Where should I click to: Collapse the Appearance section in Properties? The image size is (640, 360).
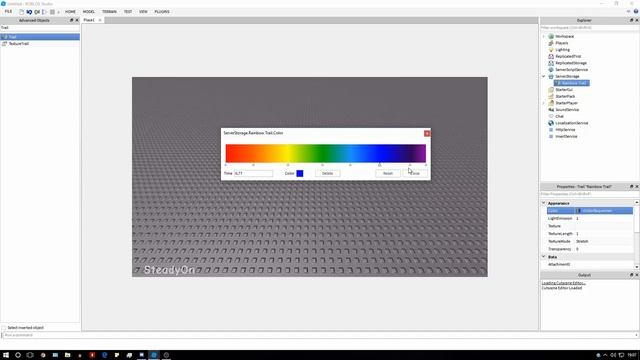pyautogui.click(x=544, y=203)
